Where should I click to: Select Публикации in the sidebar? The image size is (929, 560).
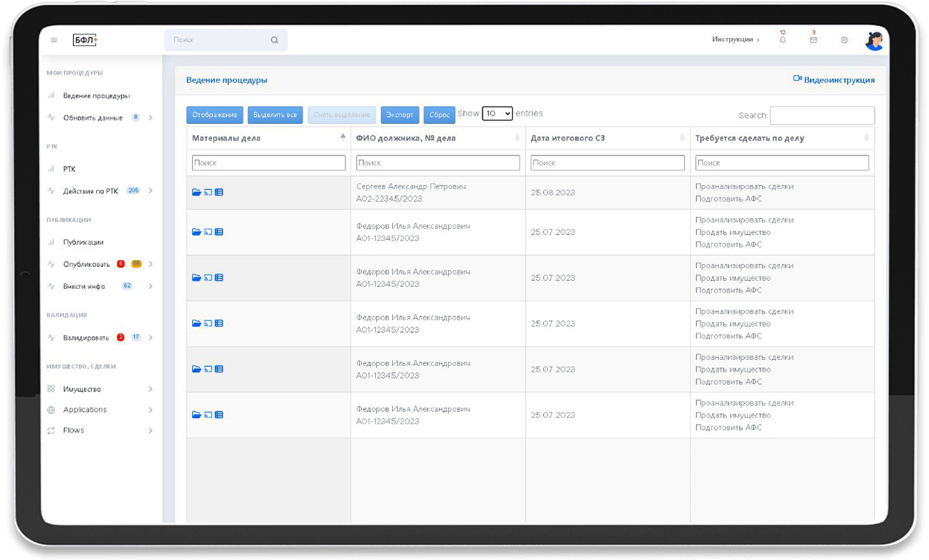click(83, 242)
